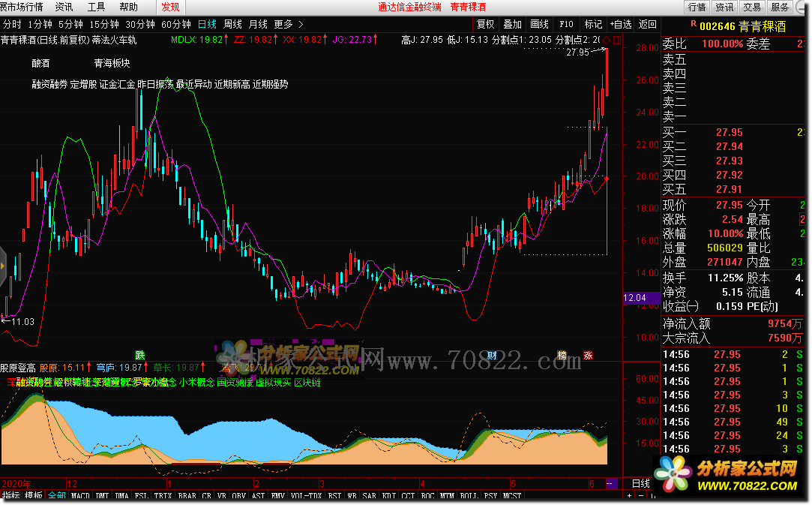This screenshot has height=505, width=812.
Task: Select the KDJ indicator
Action: tap(389, 496)
